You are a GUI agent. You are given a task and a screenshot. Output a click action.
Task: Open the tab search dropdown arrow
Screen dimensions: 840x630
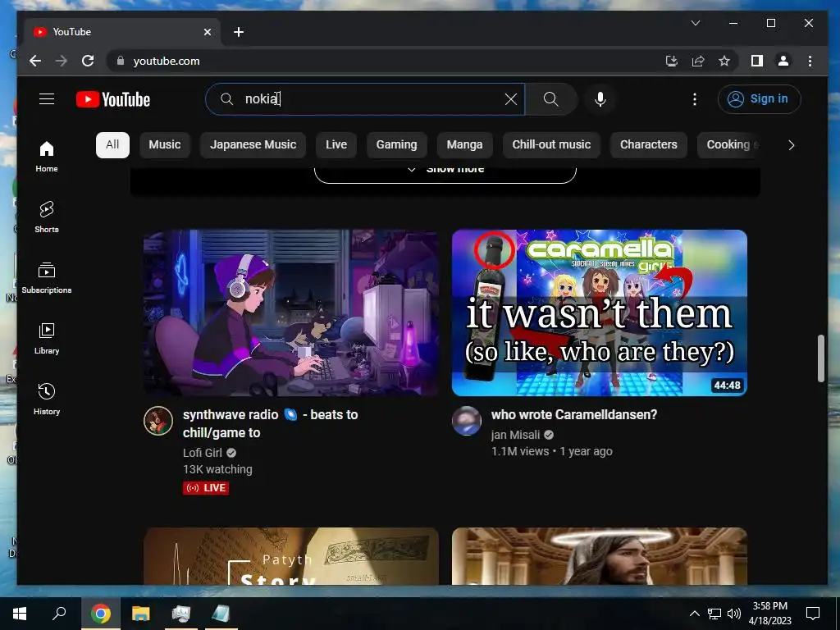point(696,23)
